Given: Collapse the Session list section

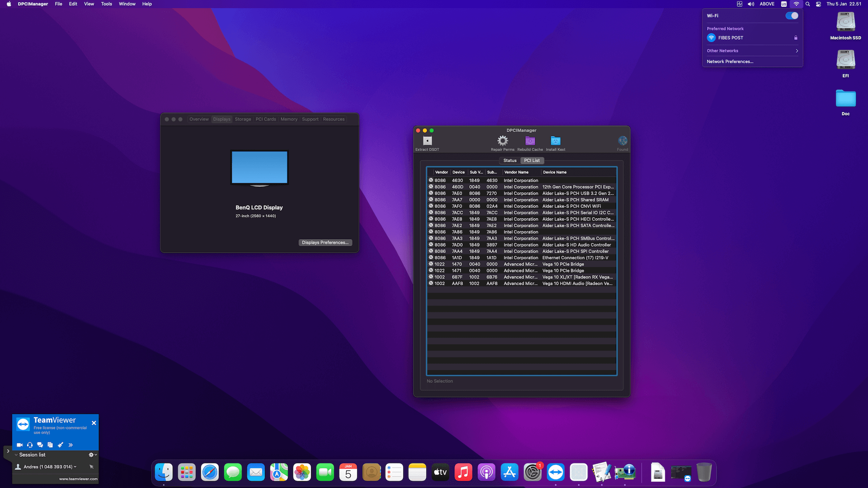Looking at the screenshot, I should 16,455.
